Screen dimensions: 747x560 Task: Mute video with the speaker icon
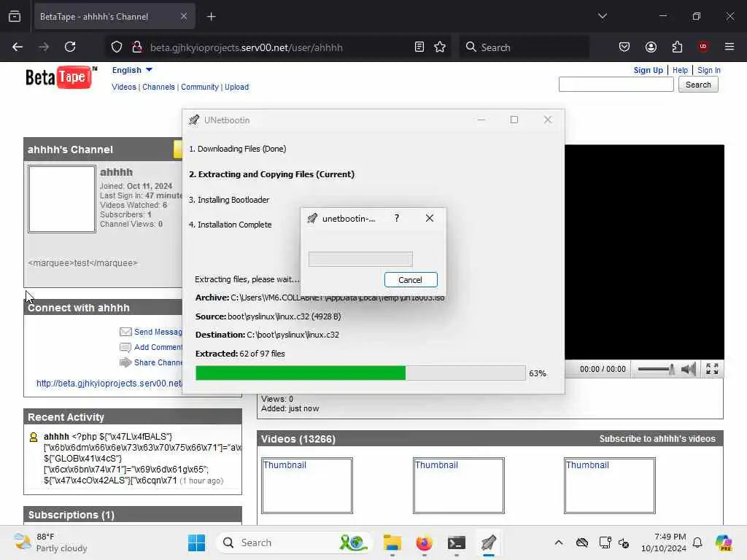click(689, 368)
